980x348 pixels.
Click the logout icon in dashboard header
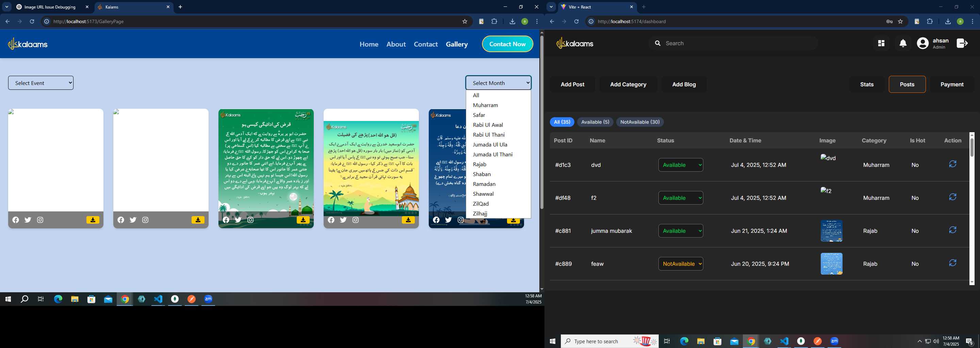click(962, 43)
